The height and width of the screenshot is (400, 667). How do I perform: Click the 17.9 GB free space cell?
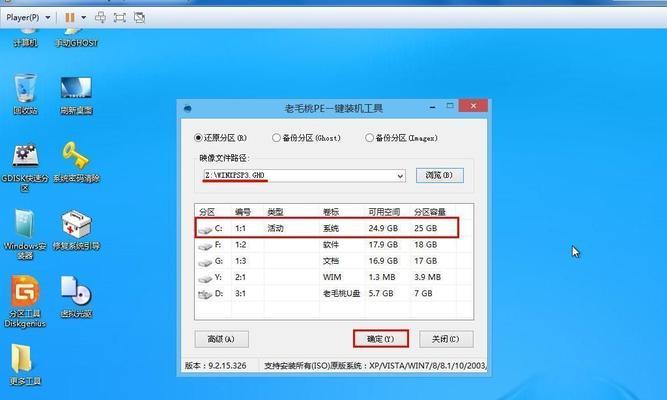coord(383,245)
